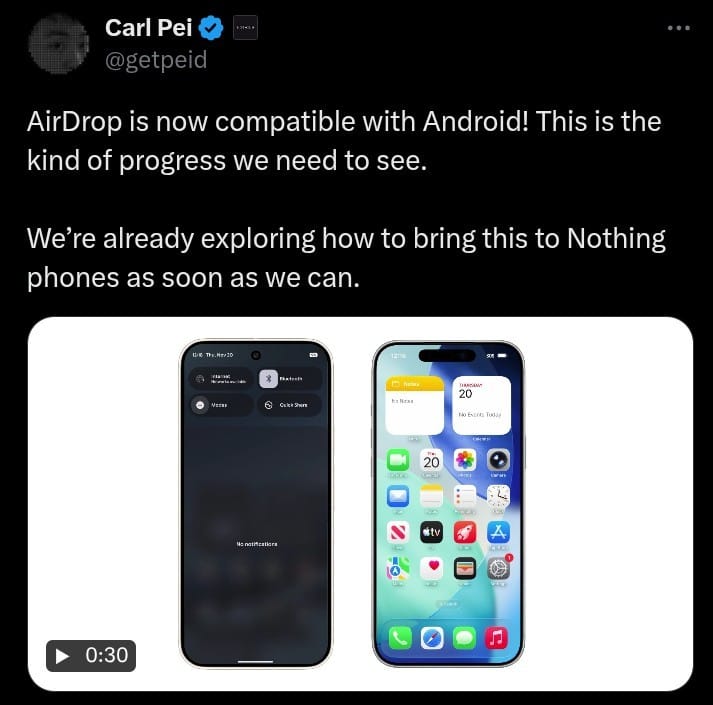This screenshot has width=713, height=705.
Task: Launch the Apple TV app
Action: pyautogui.click(x=431, y=532)
